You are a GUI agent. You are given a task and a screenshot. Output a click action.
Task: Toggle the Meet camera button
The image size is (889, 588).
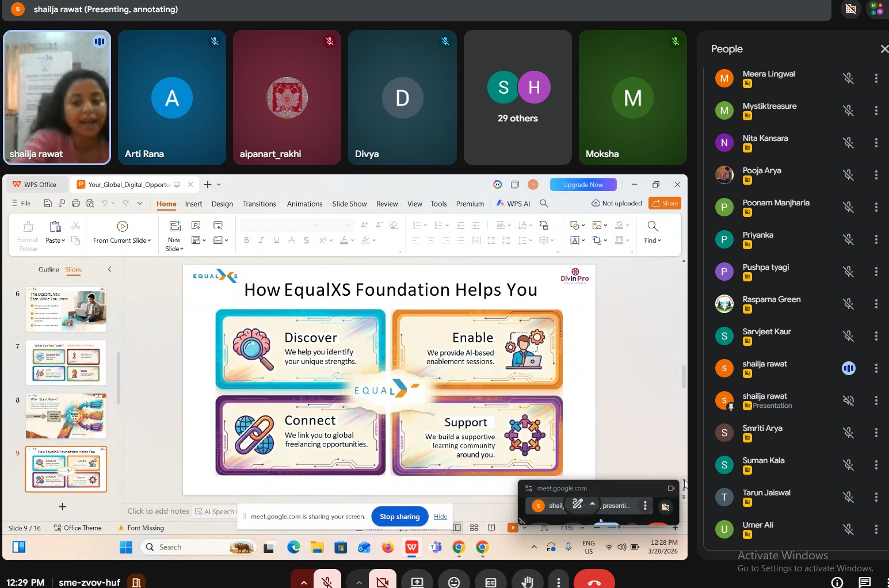click(382, 581)
